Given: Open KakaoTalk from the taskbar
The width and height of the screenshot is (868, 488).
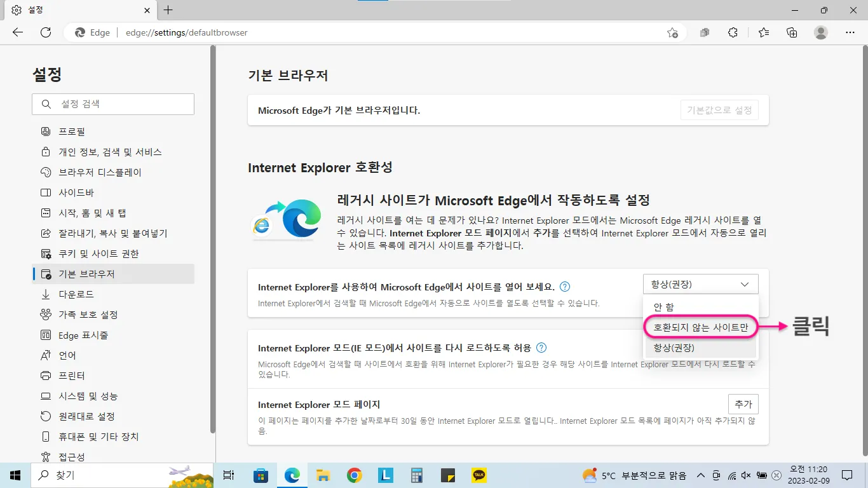Looking at the screenshot, I should click(x=479, y=475).
